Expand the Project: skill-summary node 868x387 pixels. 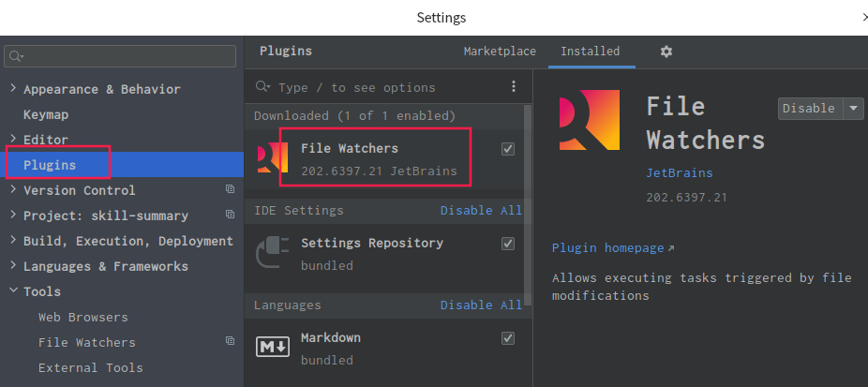click(x=13, y=215)
